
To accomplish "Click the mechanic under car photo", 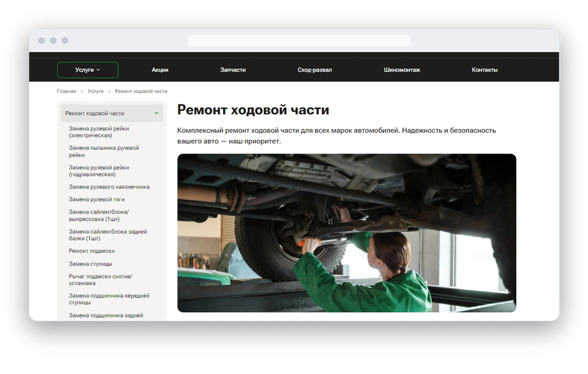I will [347, 233].
